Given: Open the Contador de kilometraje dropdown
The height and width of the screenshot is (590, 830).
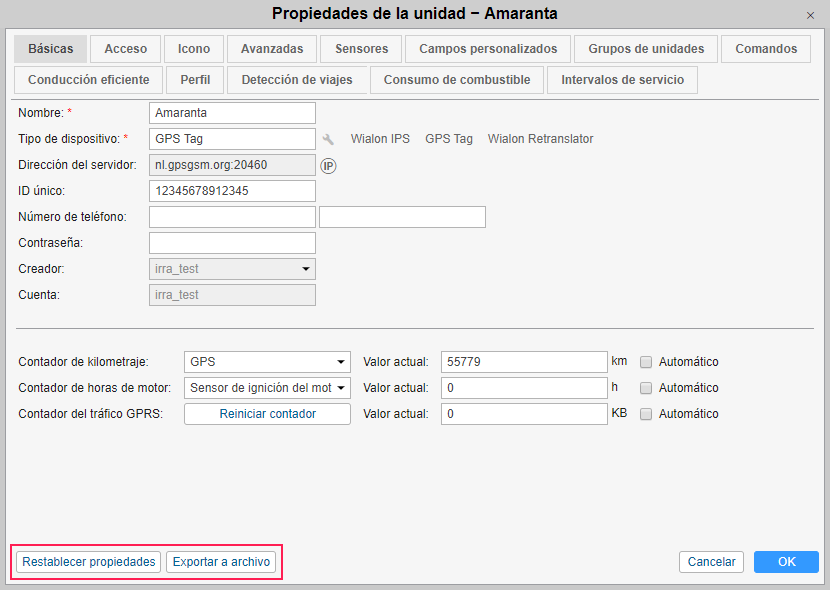Looking at the screenshot, I should 267,362.
